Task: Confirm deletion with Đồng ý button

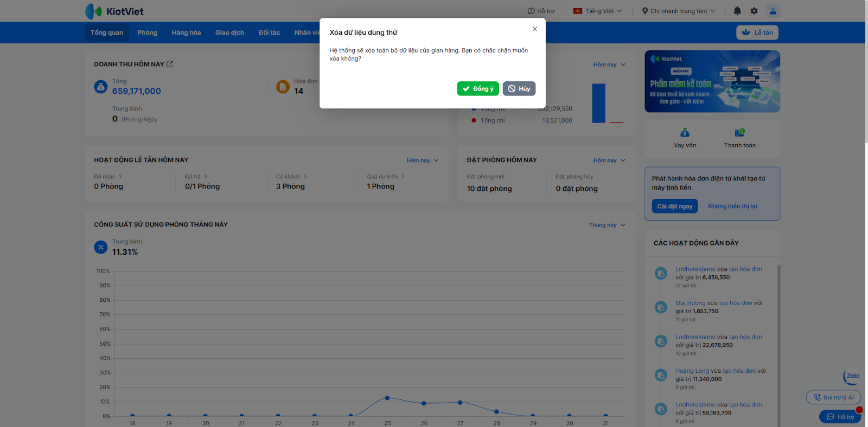Action: click(478, 89)
